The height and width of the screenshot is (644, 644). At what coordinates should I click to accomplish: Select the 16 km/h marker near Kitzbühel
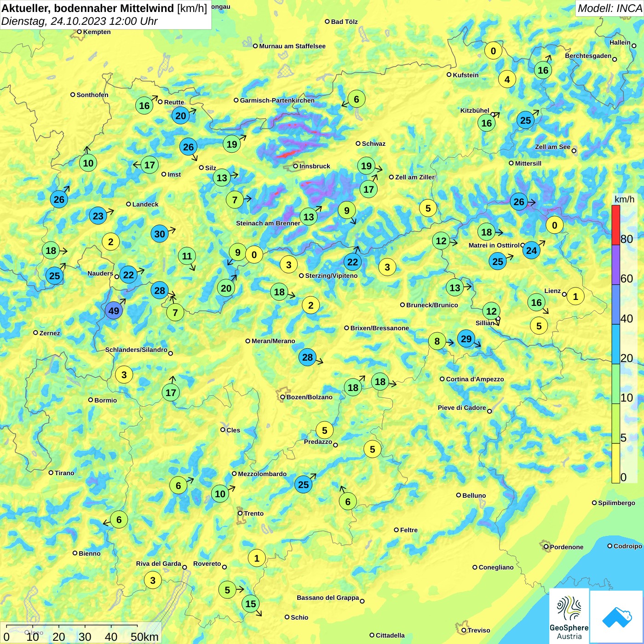(x=487, y=123)
